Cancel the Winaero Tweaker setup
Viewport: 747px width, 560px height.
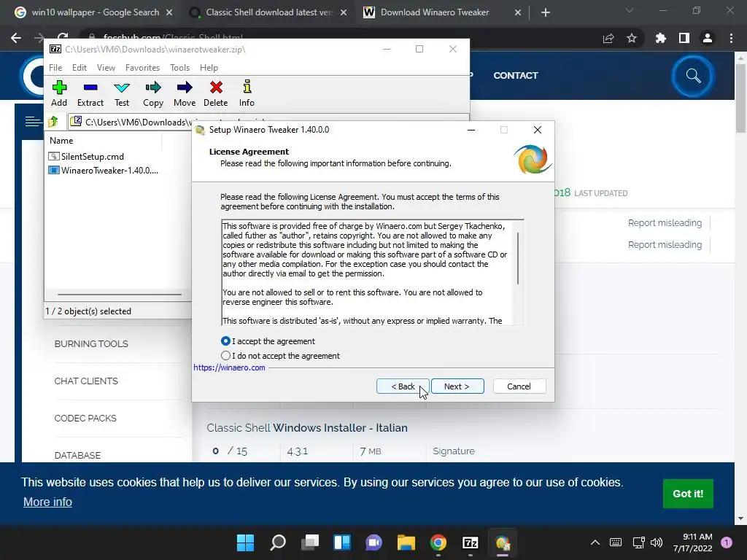[519, 386]
